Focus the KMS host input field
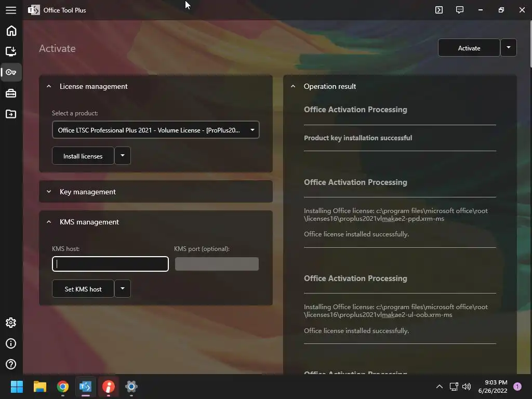Image resolution: width=532 pixels, height=399 pixels. 110,264
